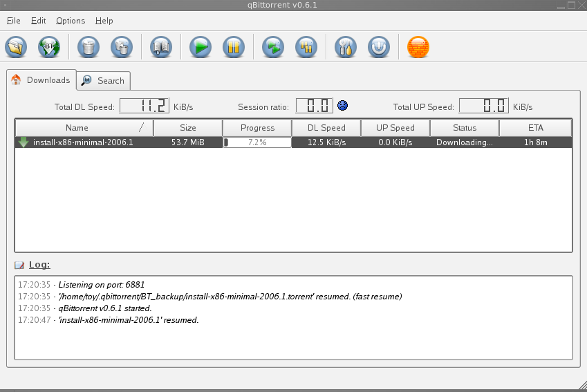The width and height of the screenshot is (587, 392).
Task: Switch to the Search tab
Action: pos(103,80)
